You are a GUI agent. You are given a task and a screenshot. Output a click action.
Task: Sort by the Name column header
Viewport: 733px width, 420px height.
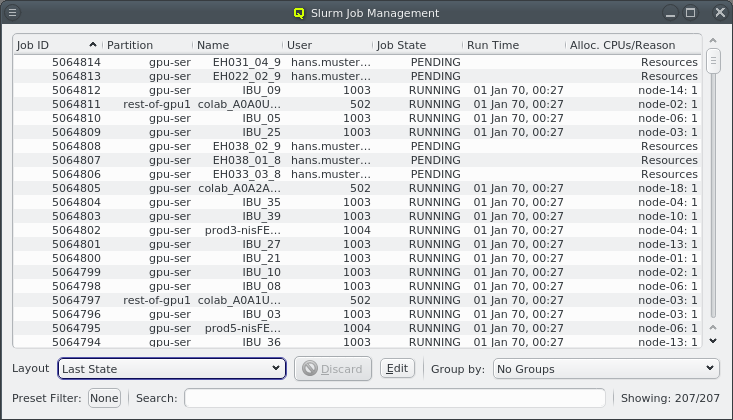237,45
